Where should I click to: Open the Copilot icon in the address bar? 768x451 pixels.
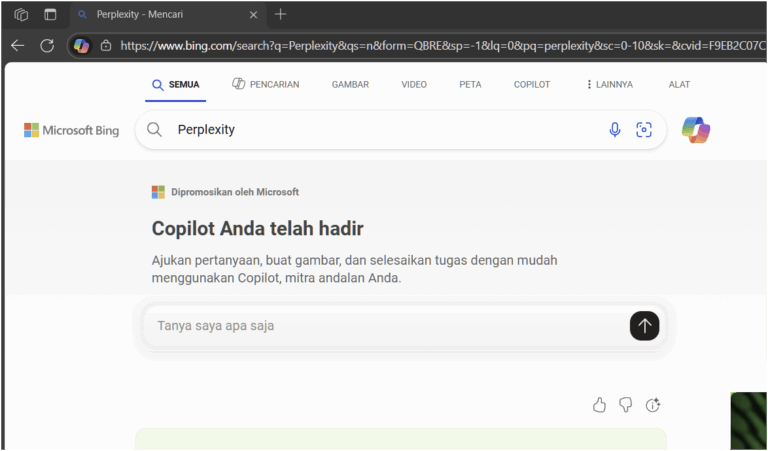[x=81, y=46]
